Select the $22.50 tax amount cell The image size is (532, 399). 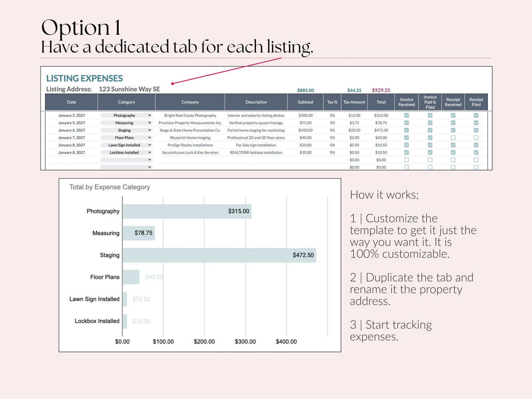[354, 130]
